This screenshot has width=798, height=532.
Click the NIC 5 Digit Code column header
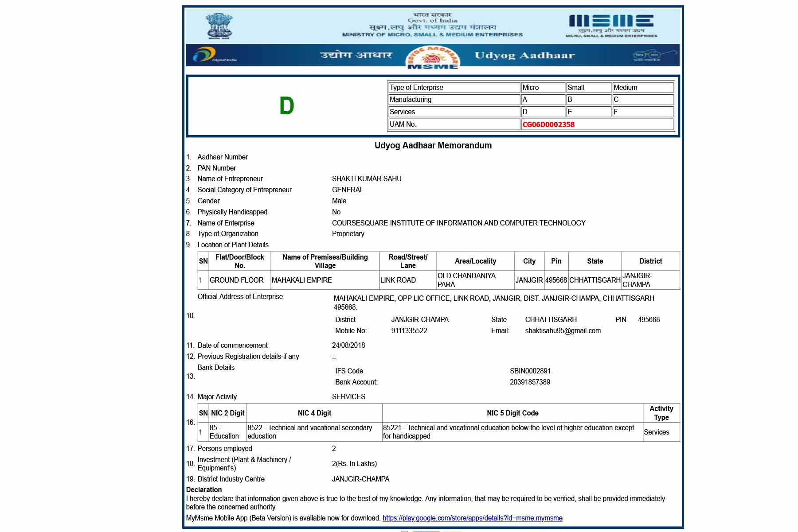click(x=512, y=413)
